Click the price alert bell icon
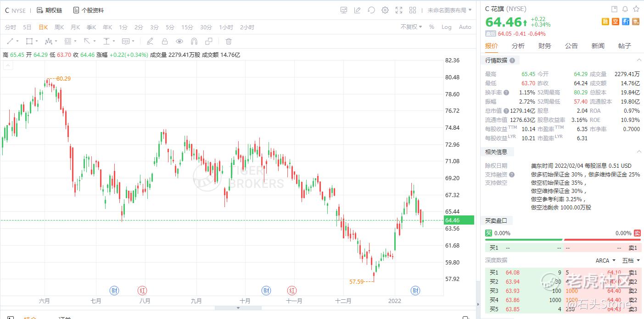The width and height of the screenshot is (644, 319). (625, 9)
